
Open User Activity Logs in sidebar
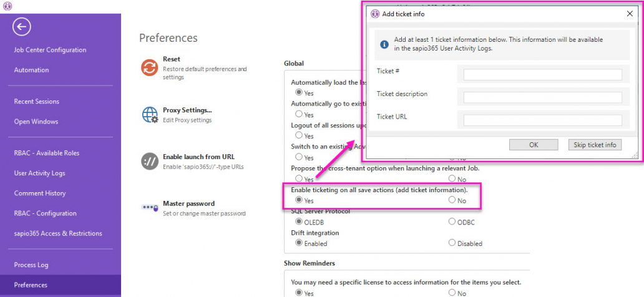click(x=39, y=173)
